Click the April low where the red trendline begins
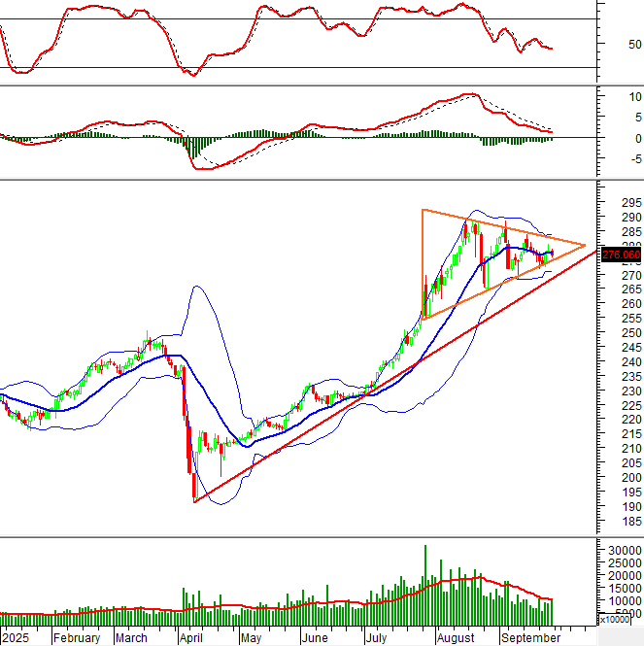Image resolution: width=644 pixels, height=646 pixels. 195,501
